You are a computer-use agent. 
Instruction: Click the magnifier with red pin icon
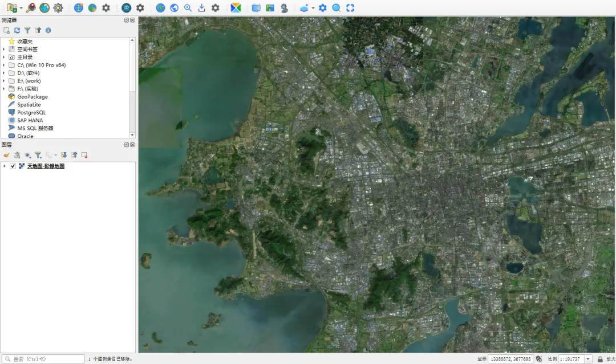pos(31,8)
